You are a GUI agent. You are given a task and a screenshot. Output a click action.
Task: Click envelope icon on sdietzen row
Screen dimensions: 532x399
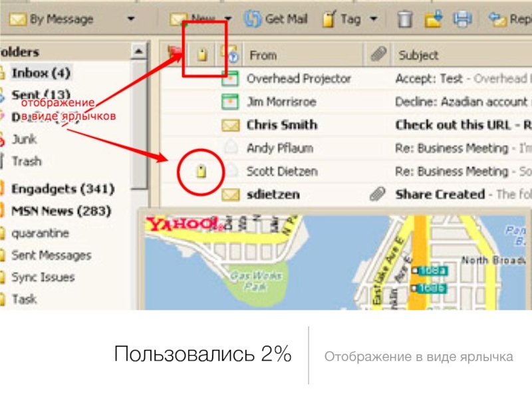pyautogui.click(x=230, y=195)
